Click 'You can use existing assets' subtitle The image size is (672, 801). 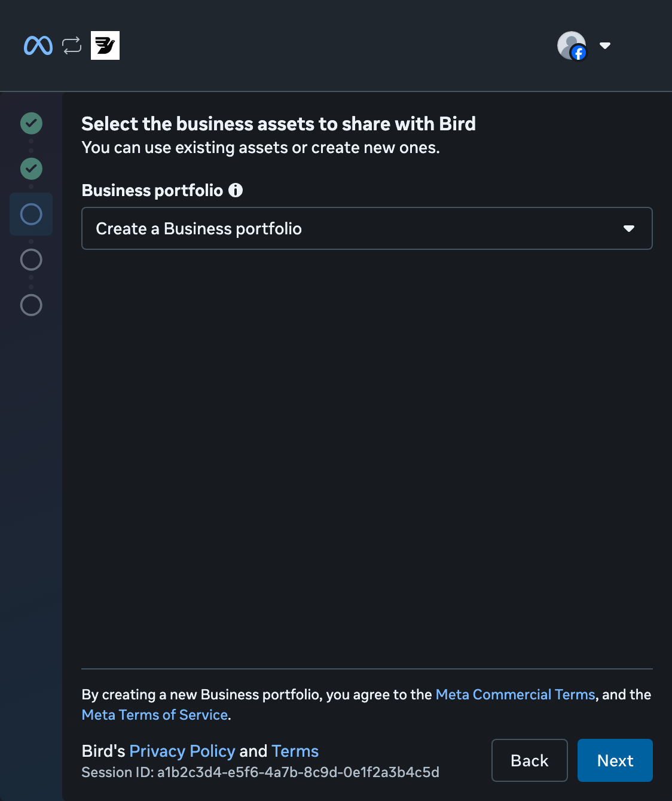point(261,148)
